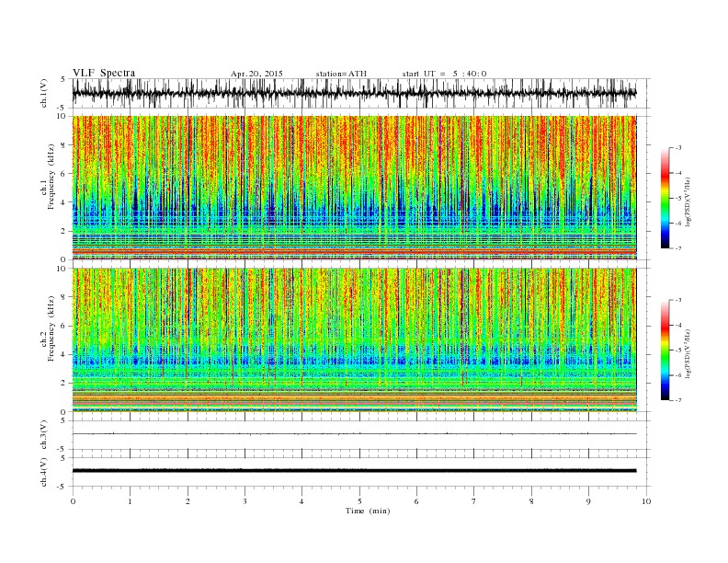This screenshot has height=563, width=728.
Task: Click the ch.2 spectrogram plot
Action: point(354,340)
